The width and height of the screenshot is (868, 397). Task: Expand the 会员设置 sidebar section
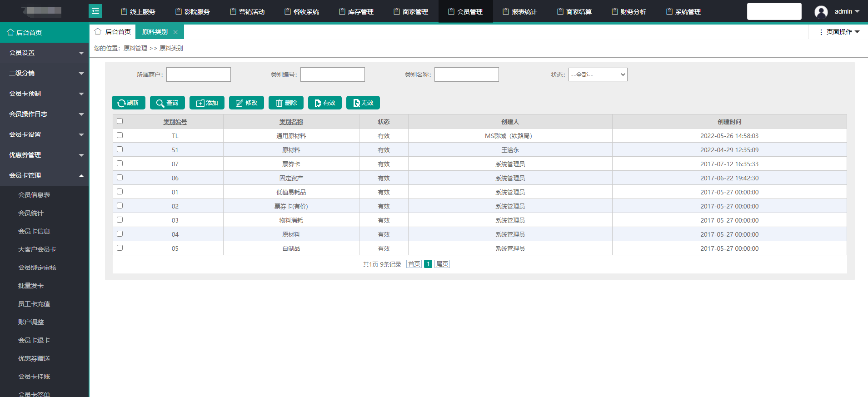click(44, 53)
